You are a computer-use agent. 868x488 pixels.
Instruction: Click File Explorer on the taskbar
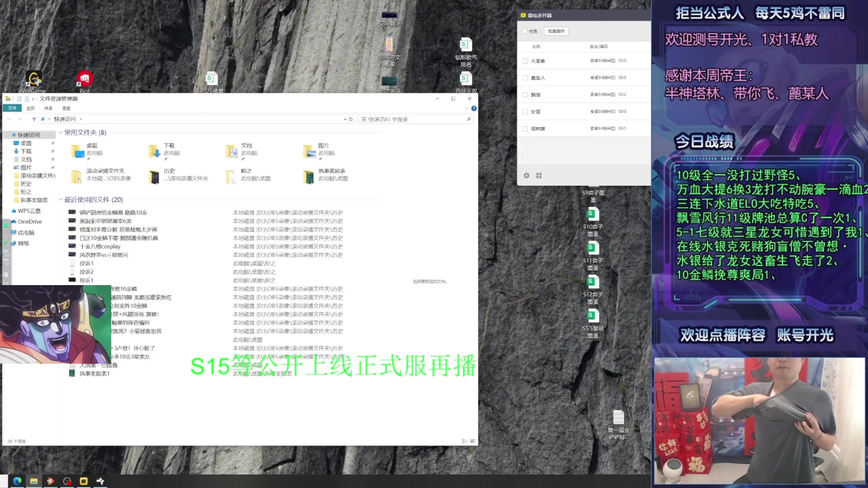pos(34,481)
